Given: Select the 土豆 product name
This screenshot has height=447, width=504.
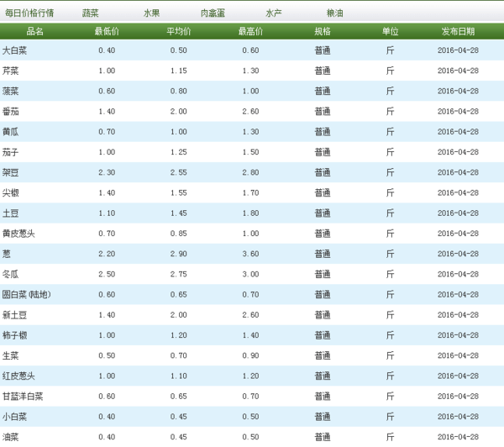Looking at the screenshot, I should [10, 213].
